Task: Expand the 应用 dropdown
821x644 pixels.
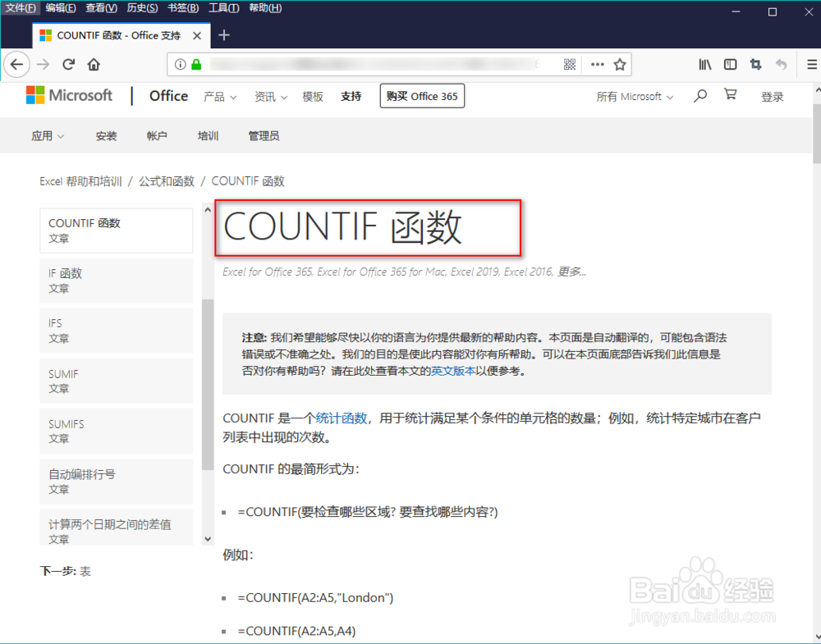Action: [x=47, y=135]
